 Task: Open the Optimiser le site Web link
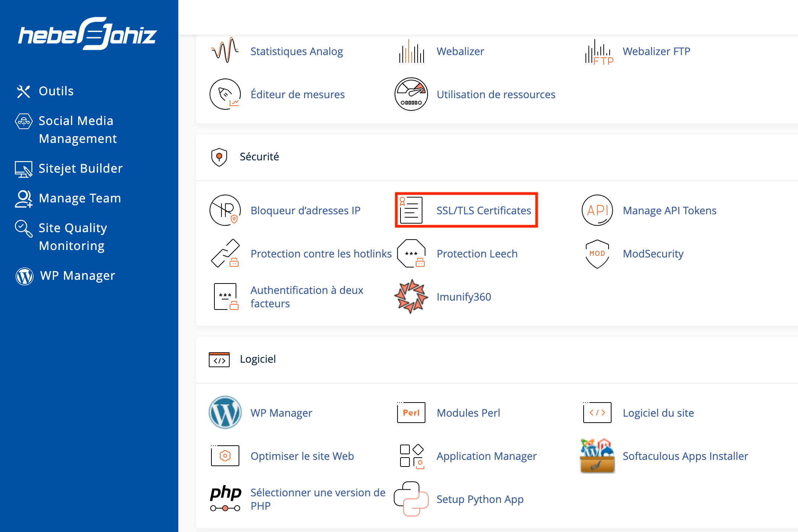[x=302, y=456]
